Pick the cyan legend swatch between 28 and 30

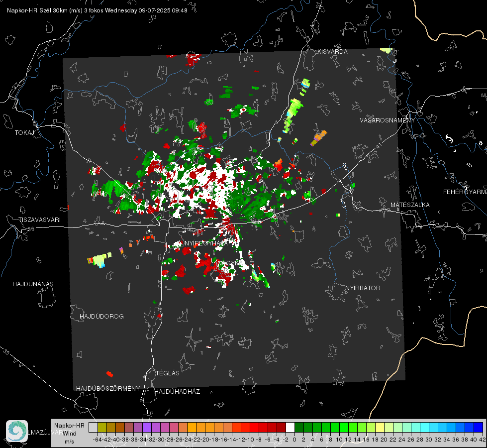pyautogui.click(x=425, y=427)
